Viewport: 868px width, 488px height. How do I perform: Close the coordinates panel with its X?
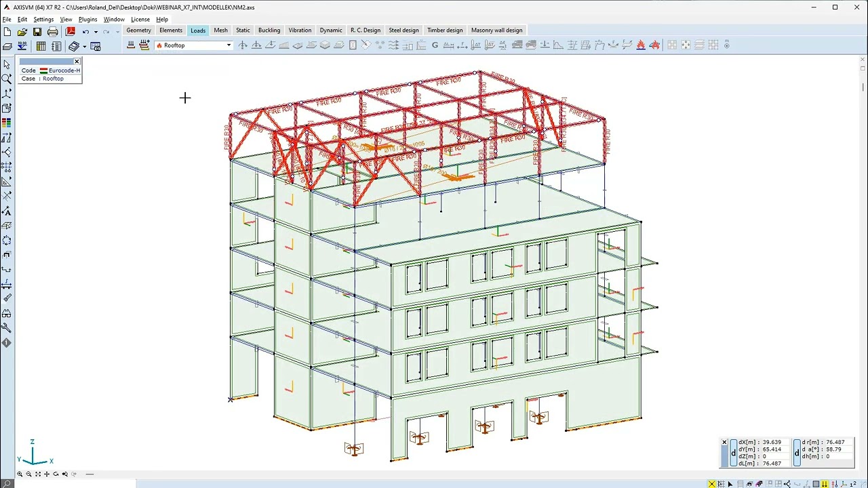[x=724, y=443]
